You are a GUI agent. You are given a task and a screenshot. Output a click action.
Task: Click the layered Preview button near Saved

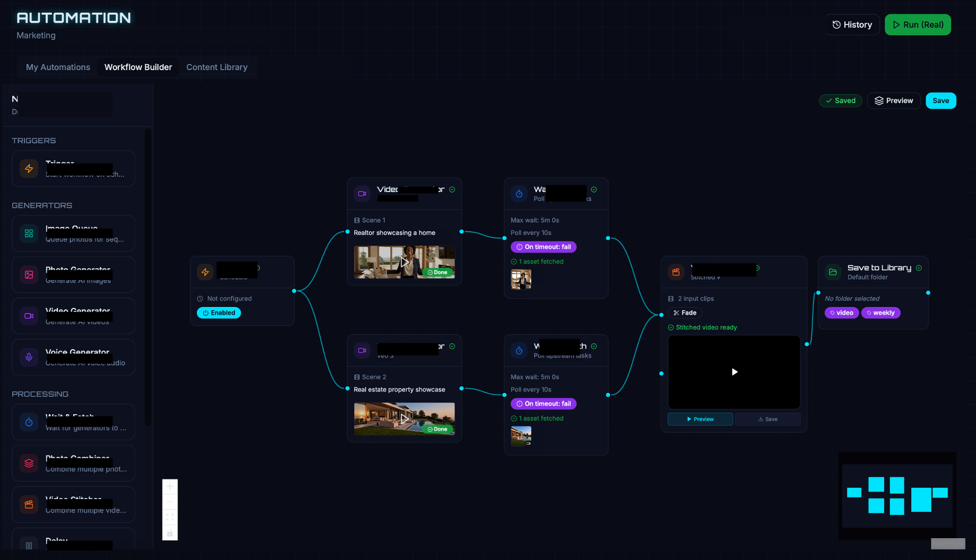pos(894,101)
